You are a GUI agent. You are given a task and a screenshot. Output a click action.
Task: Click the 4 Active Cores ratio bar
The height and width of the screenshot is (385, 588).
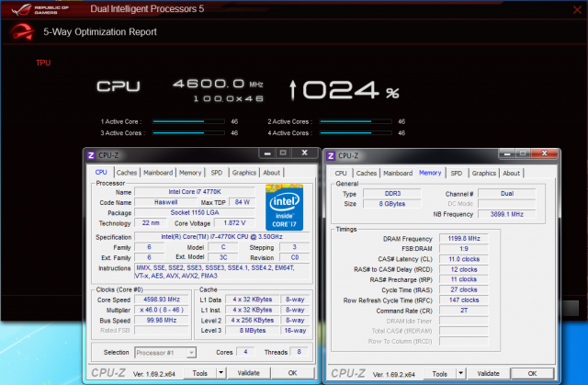pyautogui.click(x=356, y=133)
